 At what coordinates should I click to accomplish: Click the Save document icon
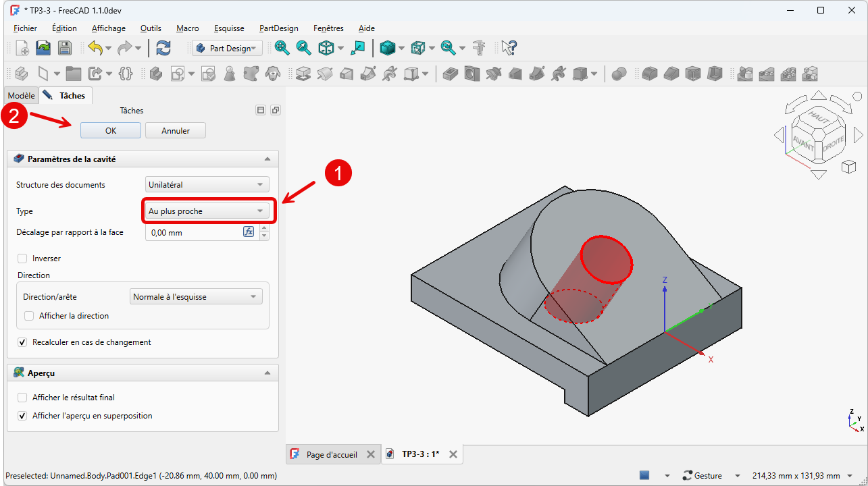[64, 48]
